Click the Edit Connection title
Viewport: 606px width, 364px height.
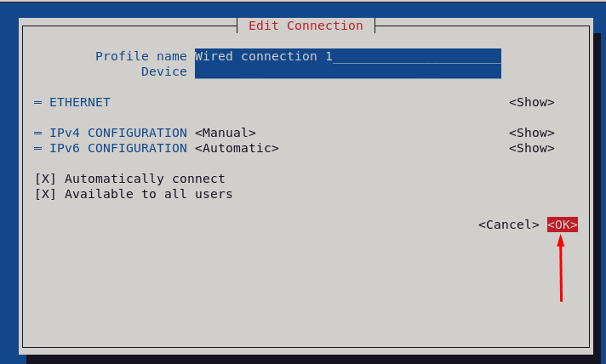point(306,26)
